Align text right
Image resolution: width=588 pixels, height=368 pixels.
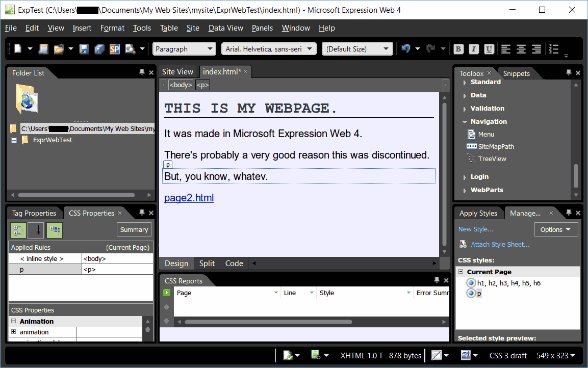(536, 49)
